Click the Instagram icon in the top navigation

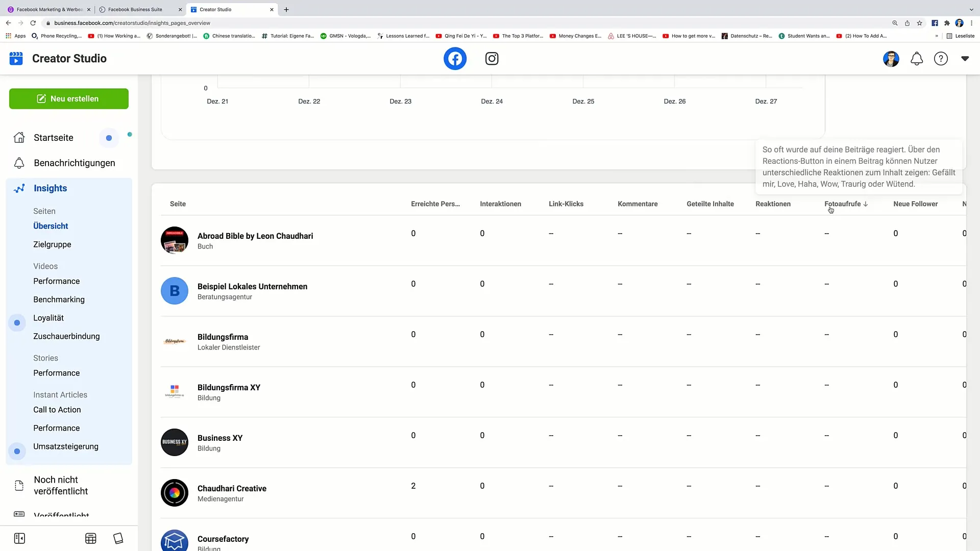tap(492, 59)
